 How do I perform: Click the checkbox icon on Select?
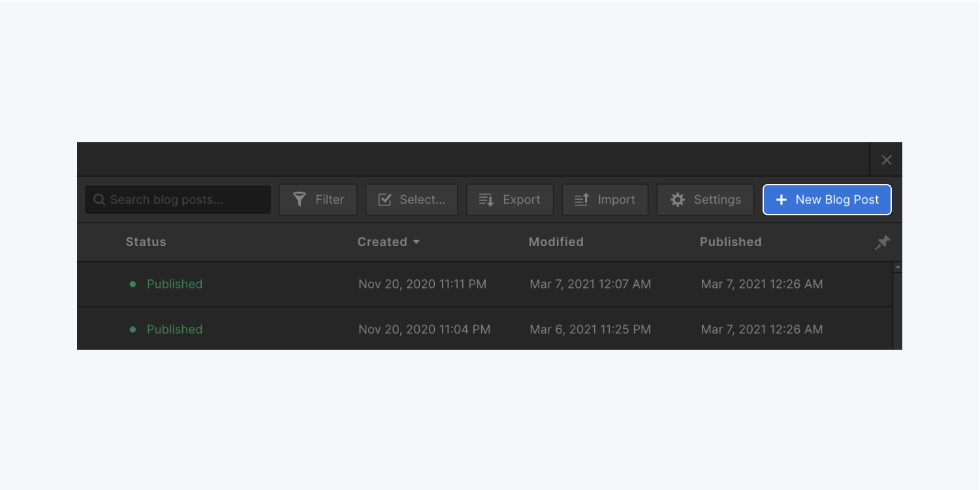[385, 200]
